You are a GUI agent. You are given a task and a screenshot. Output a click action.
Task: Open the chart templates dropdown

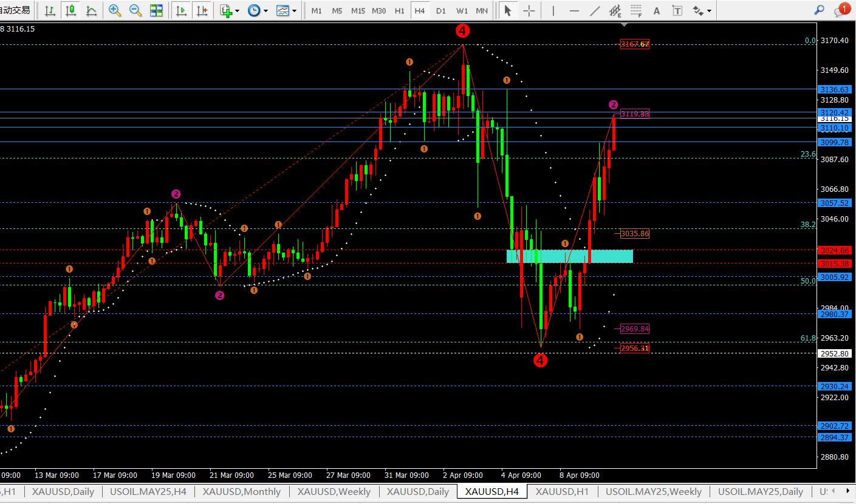click(x=286, y=10)
